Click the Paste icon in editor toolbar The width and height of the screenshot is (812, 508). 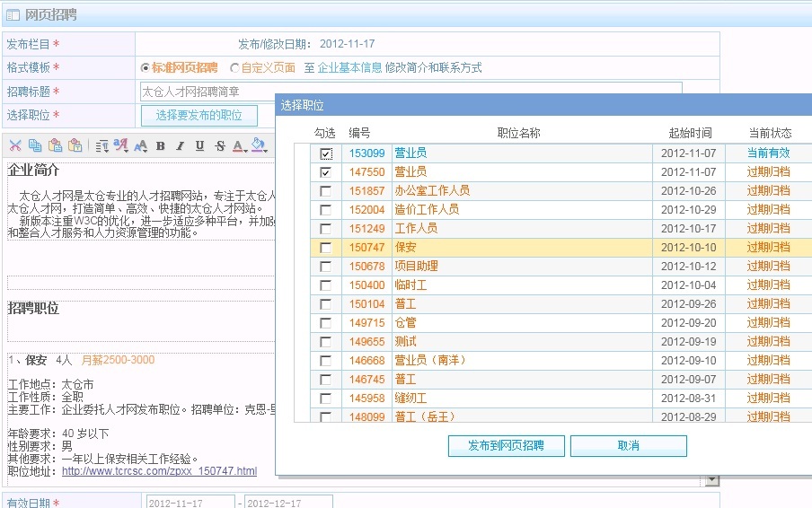coord(55,145)
